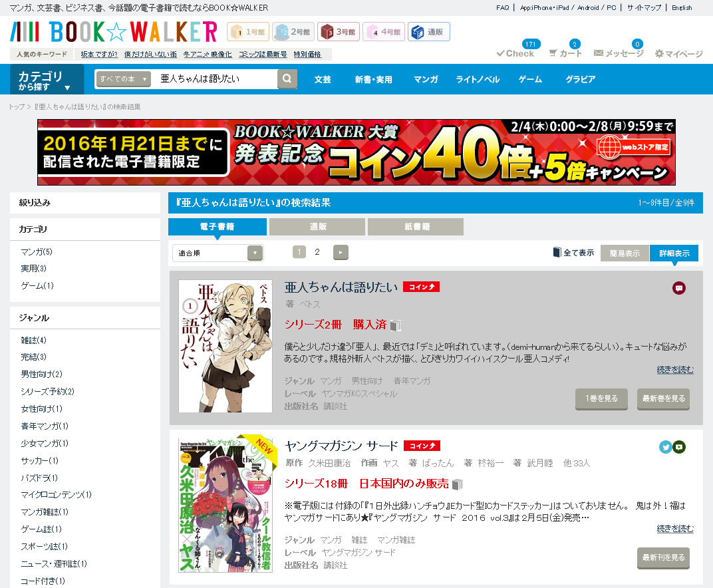Open the サイトマップ link
Image resolution: width=713 pixels, height=588 pixels.
tap(644, 8)
